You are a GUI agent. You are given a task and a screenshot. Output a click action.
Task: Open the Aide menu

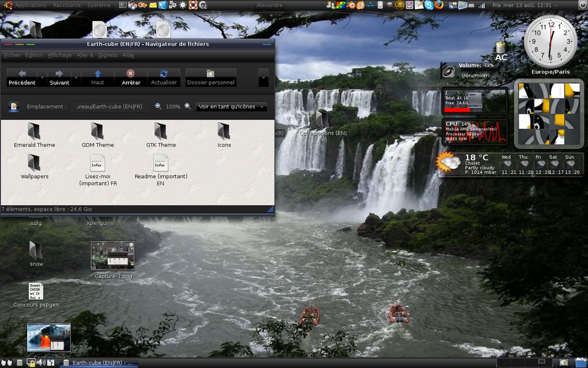click(128, 55)
